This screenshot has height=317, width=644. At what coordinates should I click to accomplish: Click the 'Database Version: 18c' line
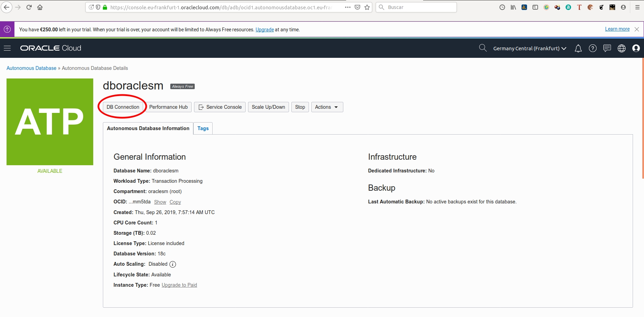pos(140,254)
